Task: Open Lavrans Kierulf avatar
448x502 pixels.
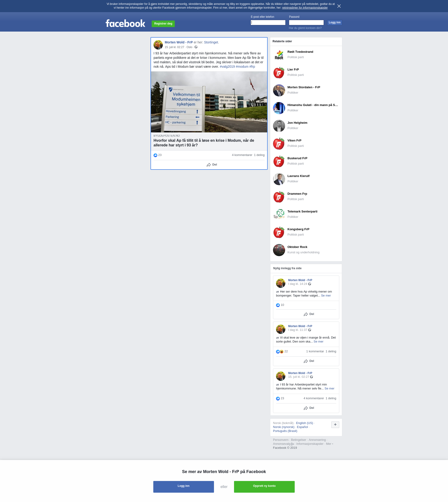Action: (279, 179)
